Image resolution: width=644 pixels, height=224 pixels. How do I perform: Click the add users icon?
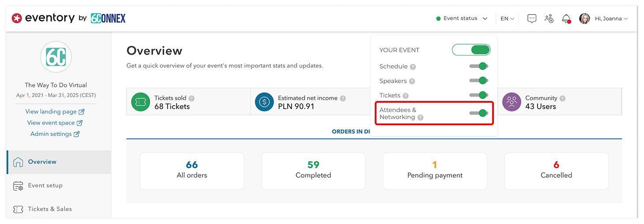(549, 19)
